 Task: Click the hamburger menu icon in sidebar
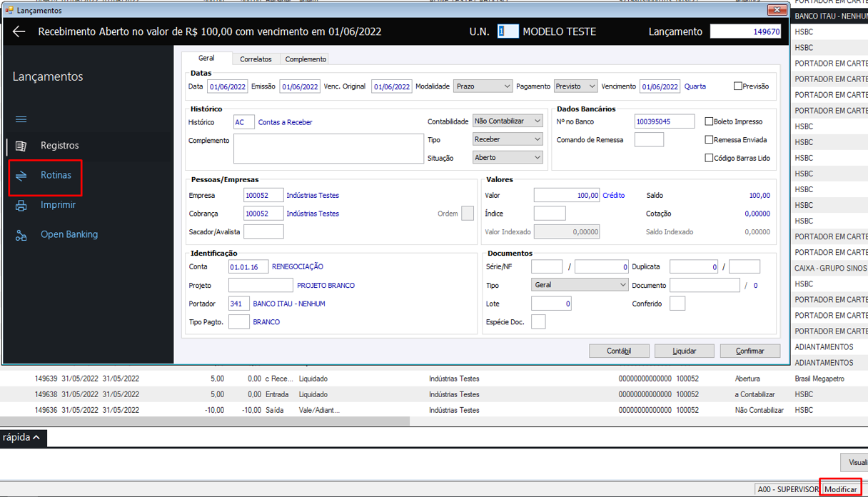(x=21, y=119)
